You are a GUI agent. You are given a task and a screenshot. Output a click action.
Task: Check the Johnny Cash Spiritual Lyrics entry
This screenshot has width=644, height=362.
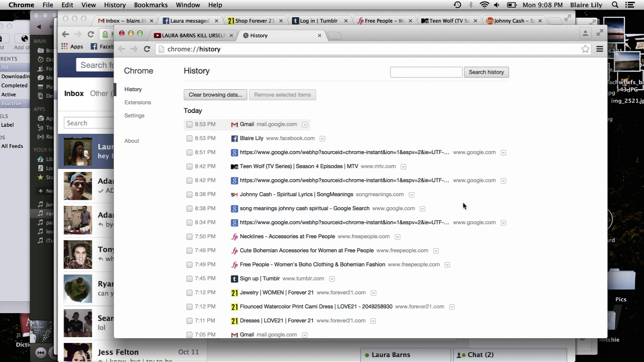(x=190, y=194)
